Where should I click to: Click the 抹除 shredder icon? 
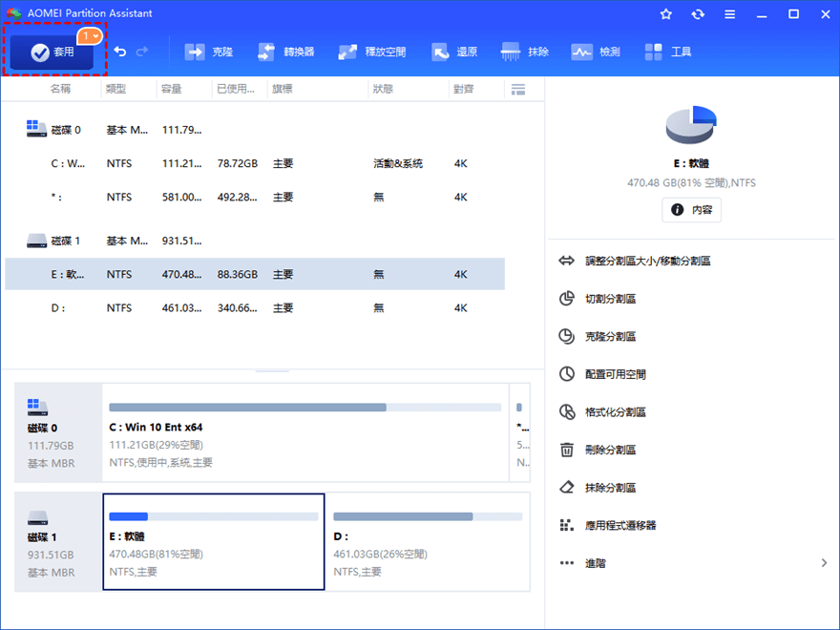point(510,52)
